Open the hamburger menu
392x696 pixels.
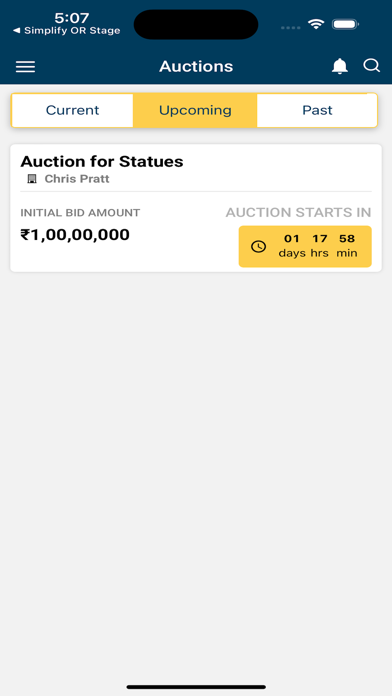[x=25, y=67]
